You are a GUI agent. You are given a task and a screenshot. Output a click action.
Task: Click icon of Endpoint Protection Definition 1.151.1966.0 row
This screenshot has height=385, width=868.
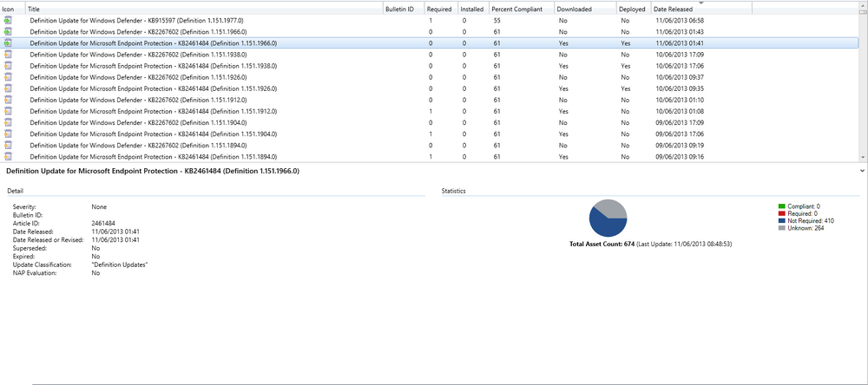click(x=8, y=42)
